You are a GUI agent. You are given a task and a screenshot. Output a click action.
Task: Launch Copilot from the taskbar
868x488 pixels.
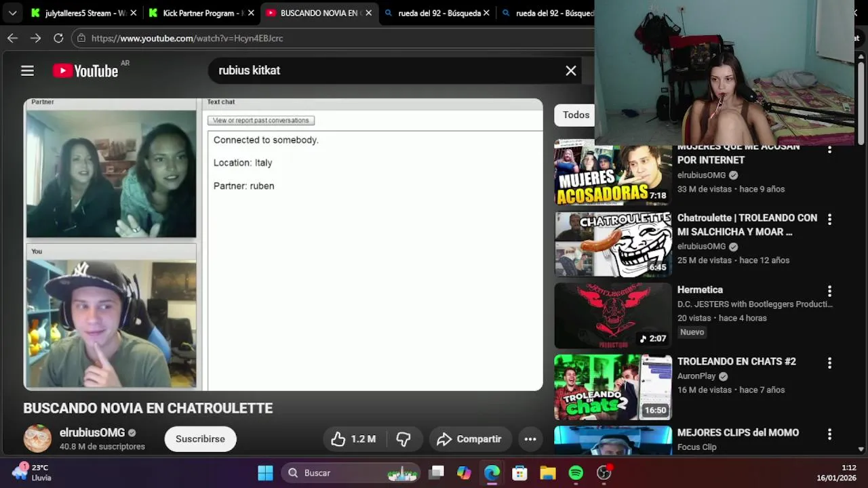(464, 472)
